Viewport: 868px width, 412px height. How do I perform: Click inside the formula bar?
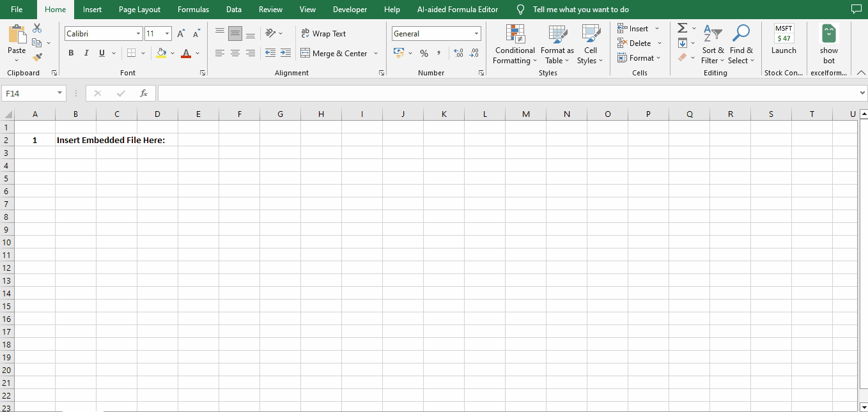point(447,93)
